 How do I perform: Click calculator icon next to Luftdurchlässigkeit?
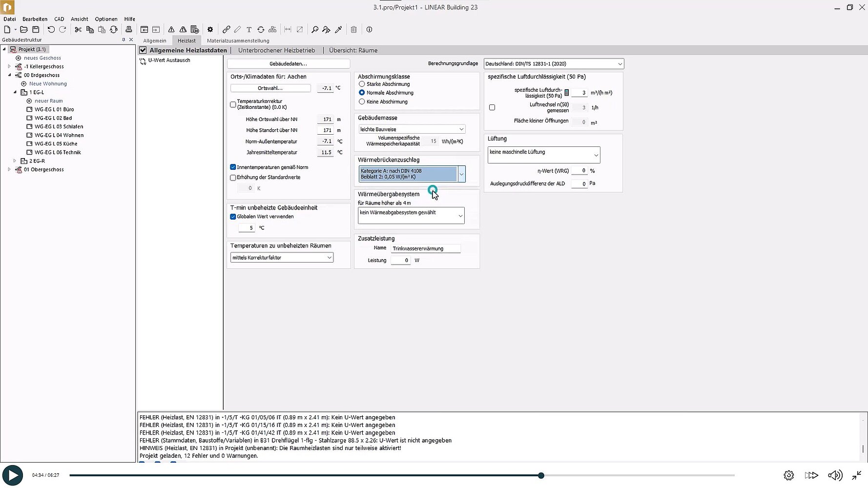[x=566, y=93]
